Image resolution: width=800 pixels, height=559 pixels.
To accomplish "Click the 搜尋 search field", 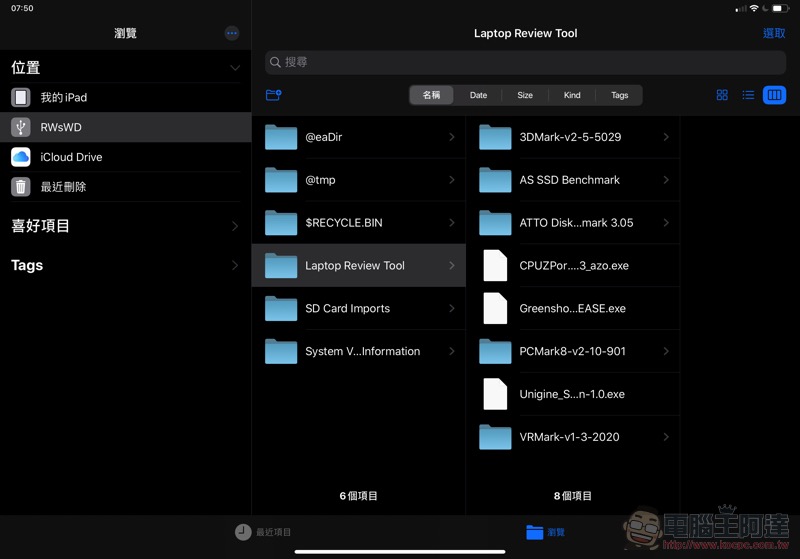I will [x=525, y=62].
